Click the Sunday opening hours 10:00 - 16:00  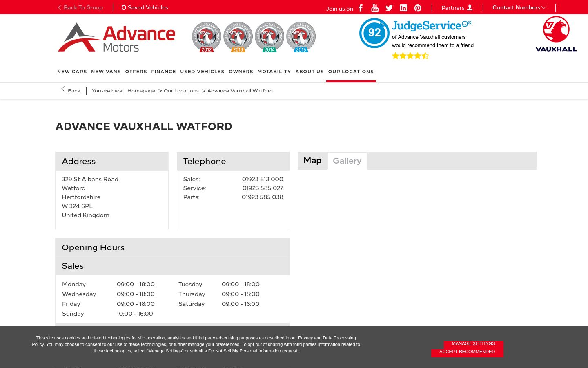tap(135, 314)
